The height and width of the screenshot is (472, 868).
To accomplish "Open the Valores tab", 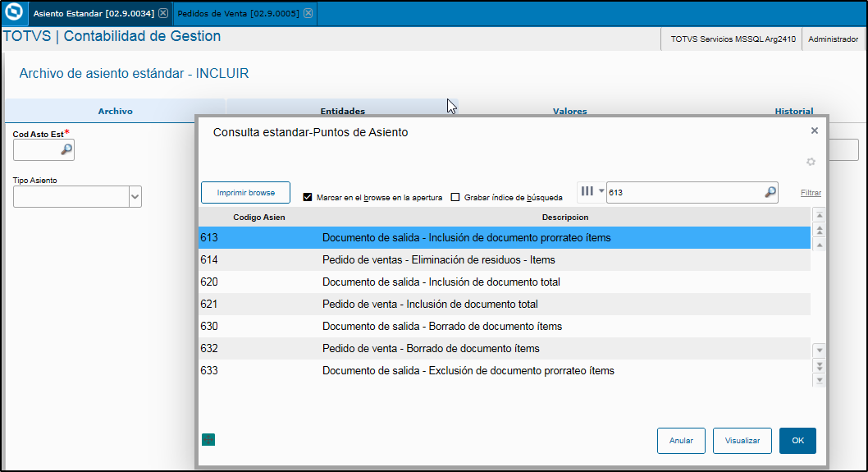I will point(569,111).
